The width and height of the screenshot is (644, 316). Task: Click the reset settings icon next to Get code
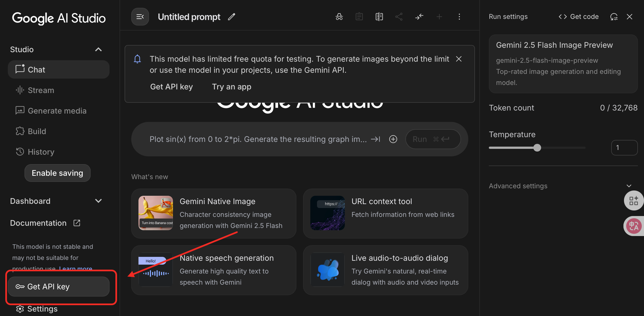(x=614, y=17)
